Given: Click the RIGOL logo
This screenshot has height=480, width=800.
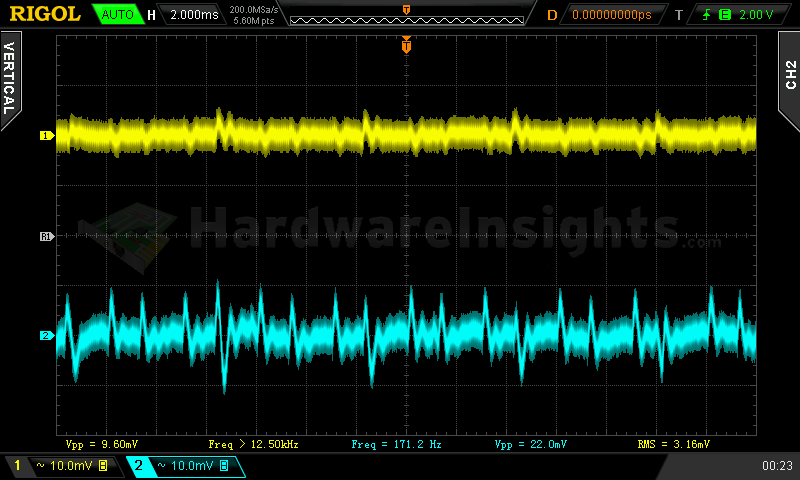Looking at the screenshot, I should [45, 14].
